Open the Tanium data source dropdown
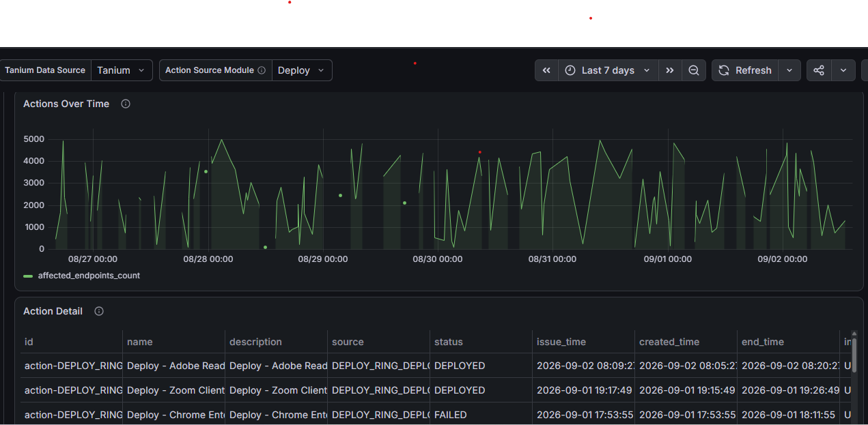This screenshot has width=868, height=425. (x=122, y=70)
